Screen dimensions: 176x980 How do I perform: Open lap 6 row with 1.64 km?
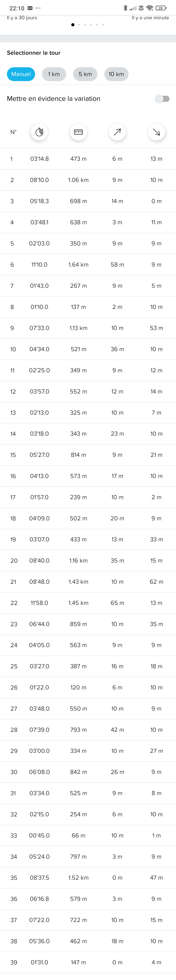[88, 264]
